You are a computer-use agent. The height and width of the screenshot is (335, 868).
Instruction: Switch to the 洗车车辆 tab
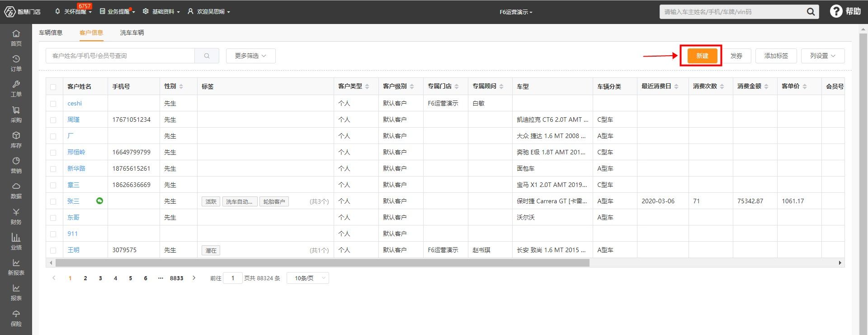coord(132,33)
